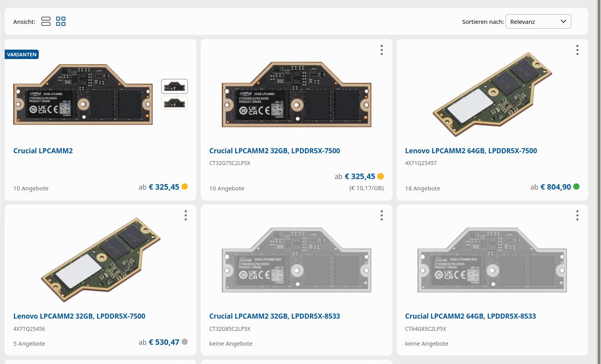Click part number CT32G85C2LP5X
Screen dimensions: 601x364
coord(230,329)
